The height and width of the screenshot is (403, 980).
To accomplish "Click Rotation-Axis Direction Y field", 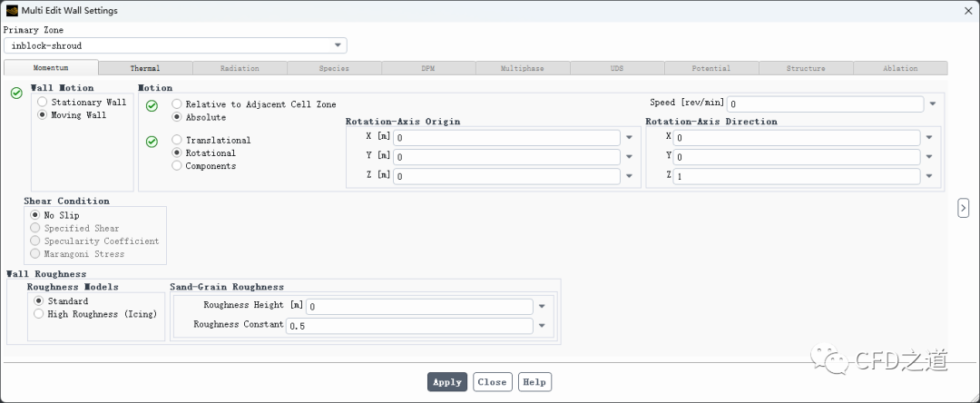I will 797,157.
